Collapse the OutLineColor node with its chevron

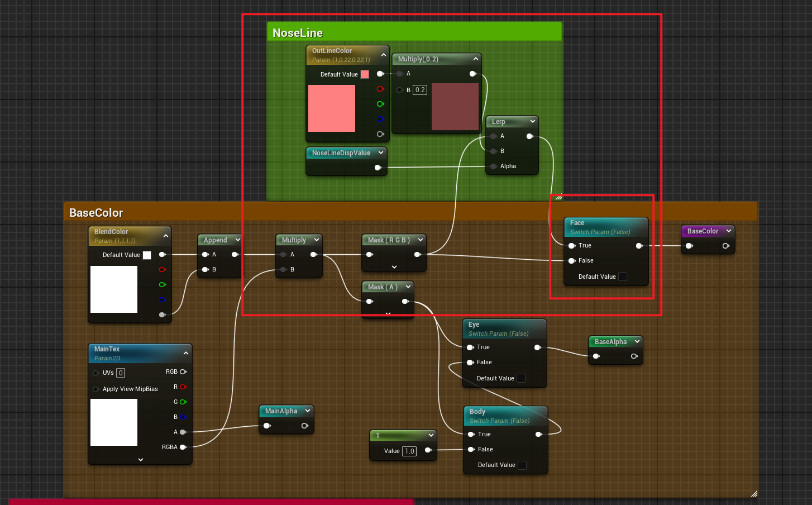point(384,55)
